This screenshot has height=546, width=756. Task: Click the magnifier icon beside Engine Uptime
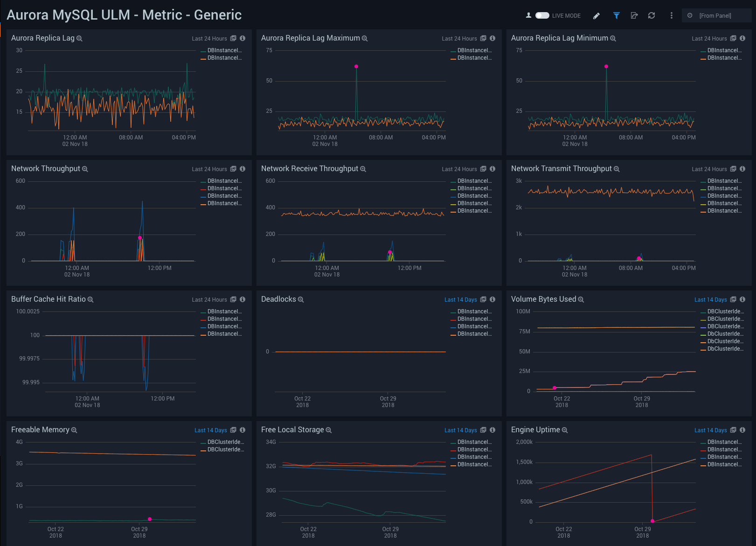click(x=564, y=430)
